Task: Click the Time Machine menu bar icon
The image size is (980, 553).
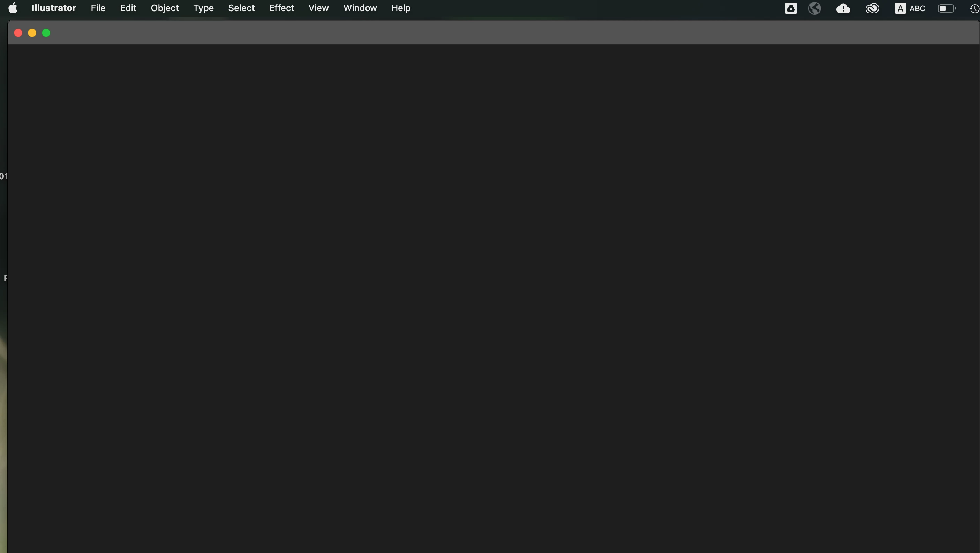Action: 974,8
